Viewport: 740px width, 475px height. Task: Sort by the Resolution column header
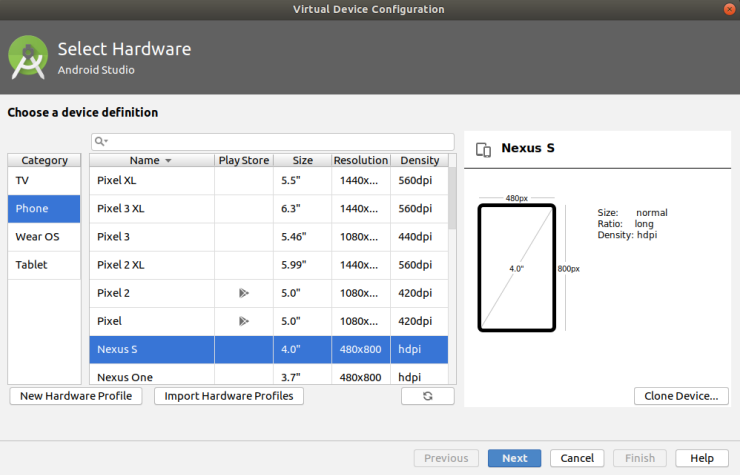pos(361,161)
